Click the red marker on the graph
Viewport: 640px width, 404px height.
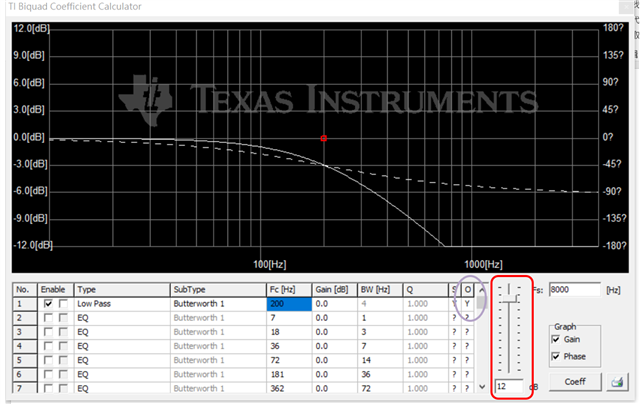(324, 138)
